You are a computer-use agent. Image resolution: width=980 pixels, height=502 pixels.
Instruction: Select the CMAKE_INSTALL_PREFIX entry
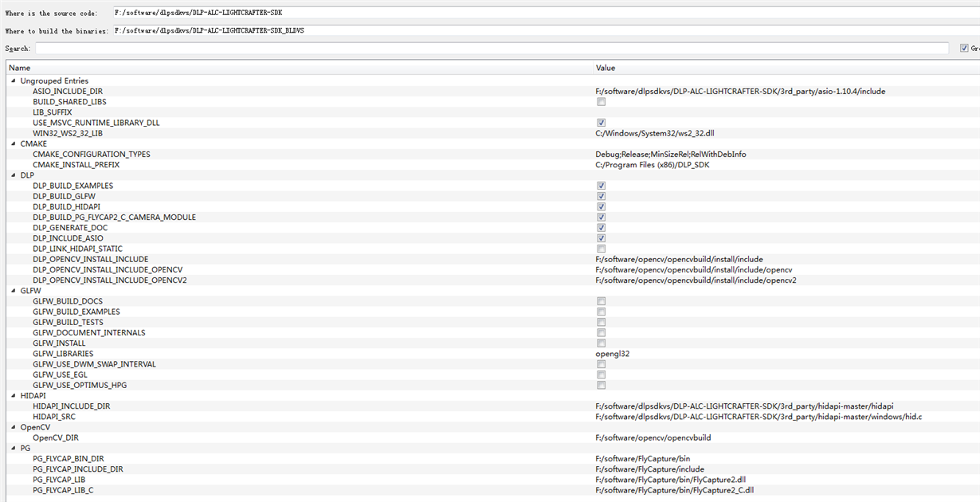[x=76, y=165]
